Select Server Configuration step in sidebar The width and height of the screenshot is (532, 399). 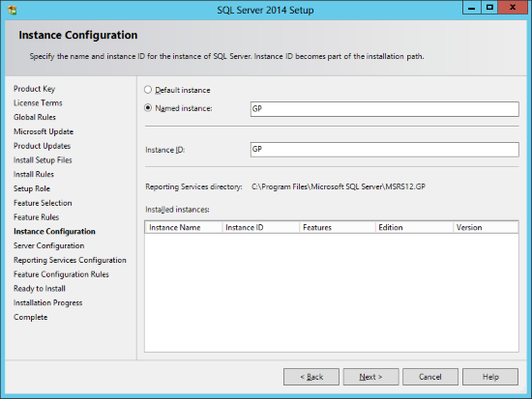[x=49, y=245]
